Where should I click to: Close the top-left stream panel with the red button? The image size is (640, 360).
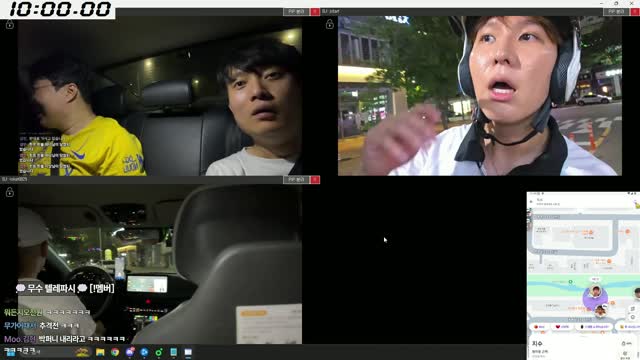pyautogui.click(x=315, y=11)
